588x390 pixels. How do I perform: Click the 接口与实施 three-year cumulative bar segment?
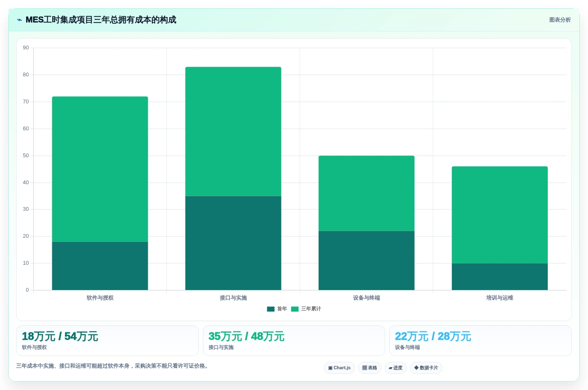click(233, 132)
